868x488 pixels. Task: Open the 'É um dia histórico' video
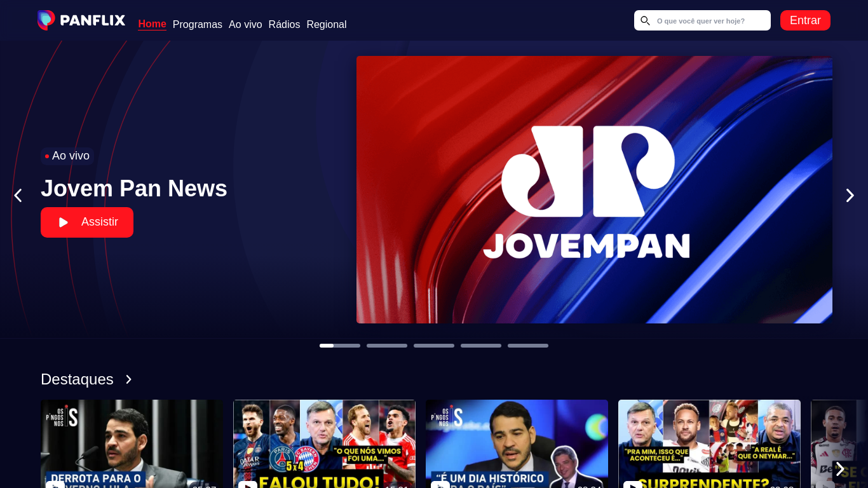click(x=517, y=444)
